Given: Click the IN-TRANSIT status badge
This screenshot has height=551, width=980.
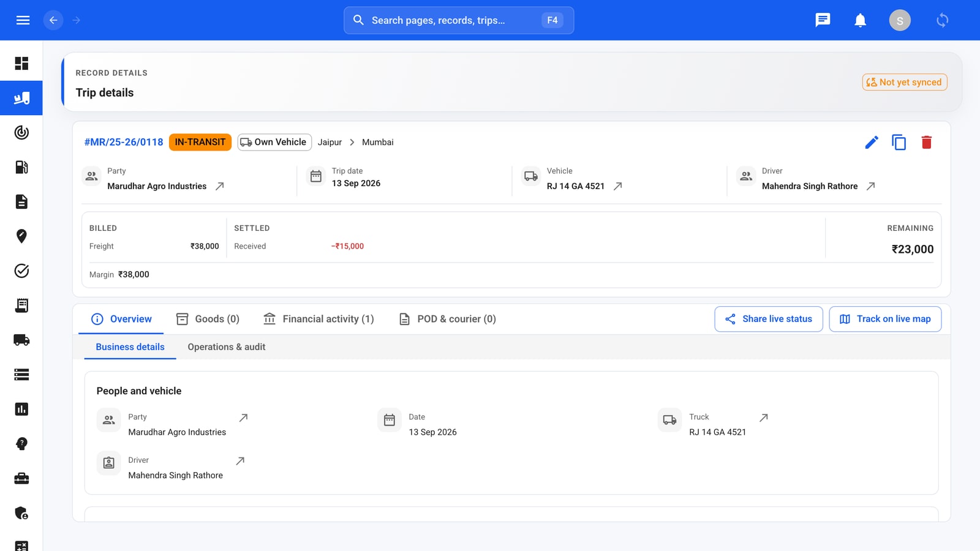Looking at the screenshot, I should [x=200, y=142].
